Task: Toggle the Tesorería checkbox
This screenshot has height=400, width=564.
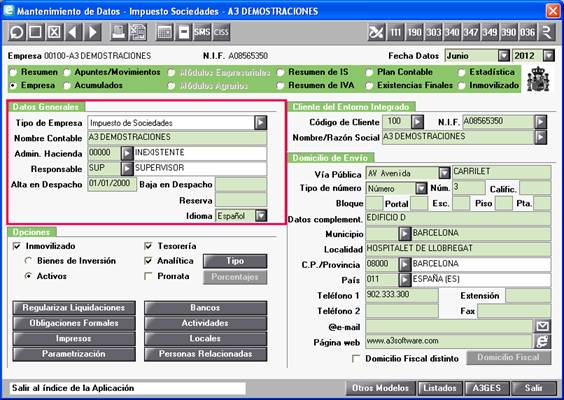Action: pyautogui.click(x=148, y=246)
